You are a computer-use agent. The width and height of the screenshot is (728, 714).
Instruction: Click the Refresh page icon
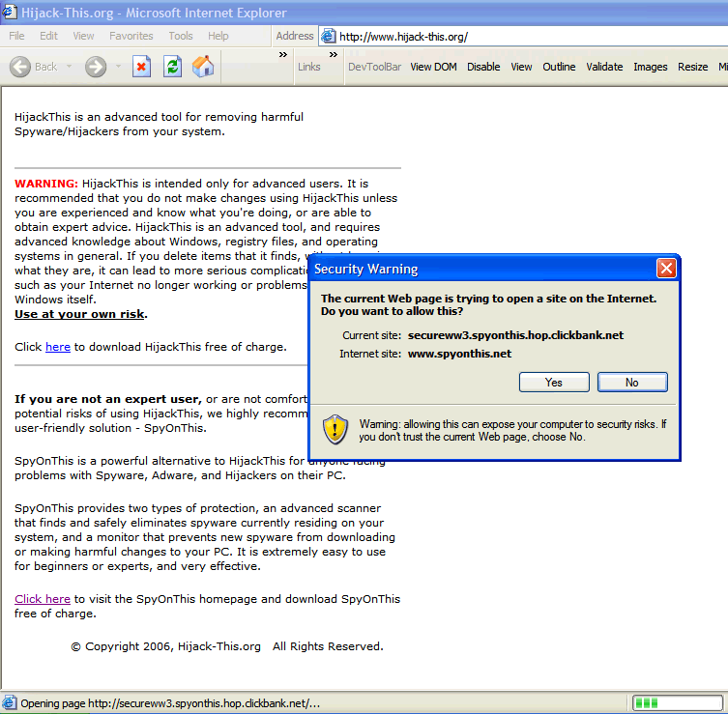172,67
